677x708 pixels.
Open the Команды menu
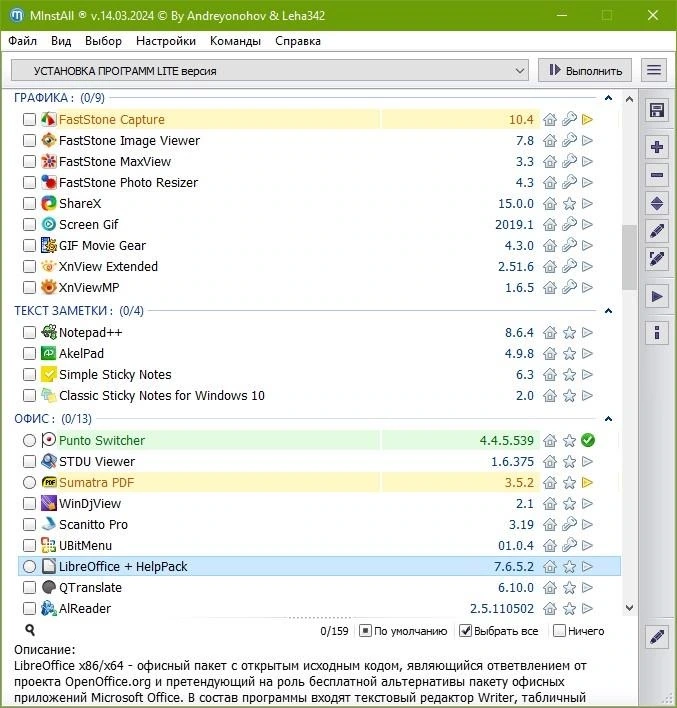(x=235, y=41)
